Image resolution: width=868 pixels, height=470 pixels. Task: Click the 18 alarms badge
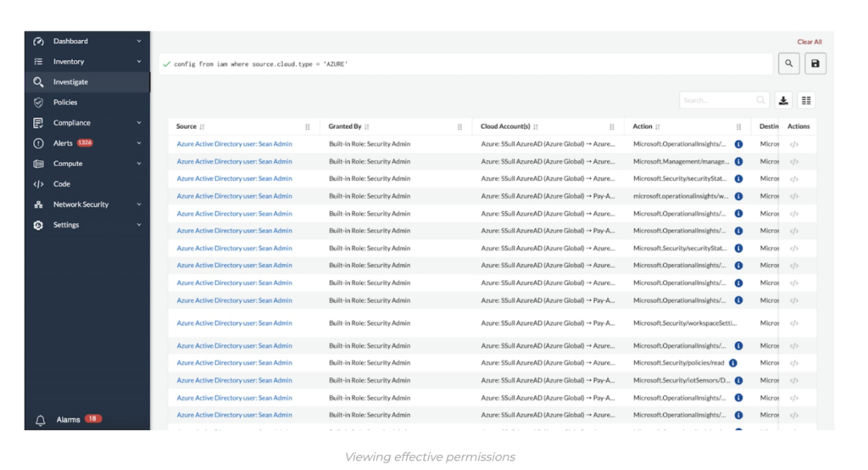tap(93, 419)
